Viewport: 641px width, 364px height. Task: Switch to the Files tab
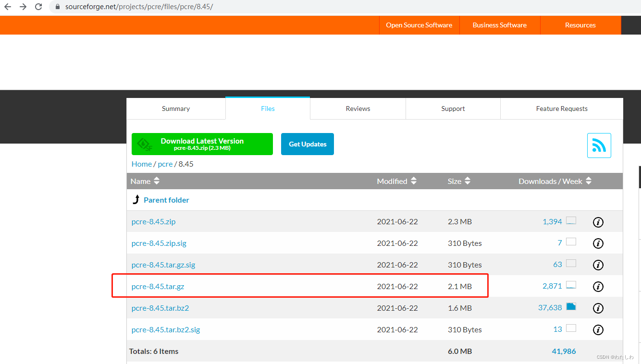coord(268,109)
